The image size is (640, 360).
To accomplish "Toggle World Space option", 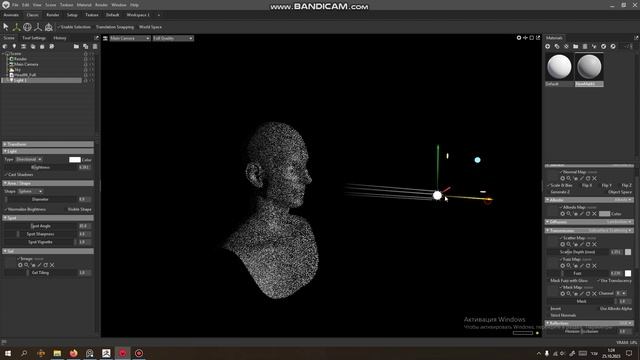I will 151,27.
